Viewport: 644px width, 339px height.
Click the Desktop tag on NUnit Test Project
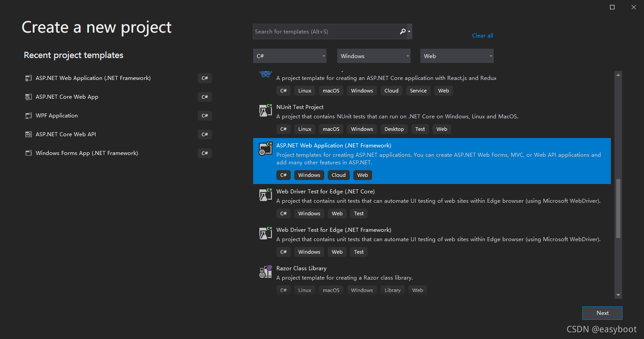[x=394, y=129]
